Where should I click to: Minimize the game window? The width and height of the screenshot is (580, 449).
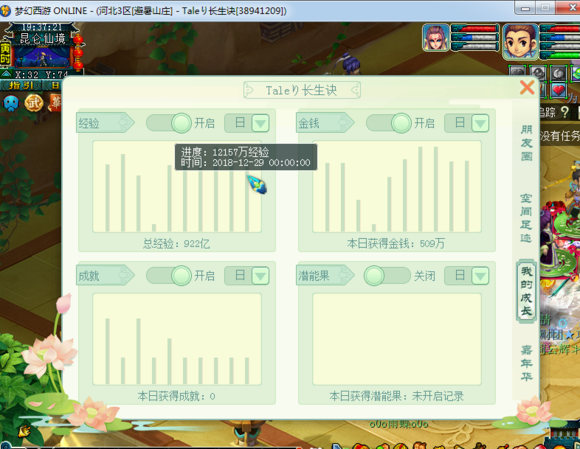coord(525,8)
